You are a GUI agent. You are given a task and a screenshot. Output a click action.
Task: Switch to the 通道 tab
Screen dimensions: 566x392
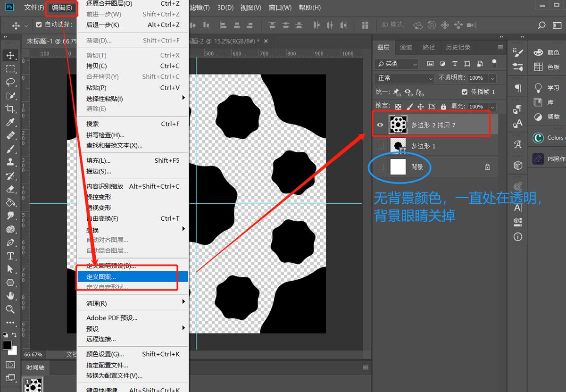(x=405, y=47)
